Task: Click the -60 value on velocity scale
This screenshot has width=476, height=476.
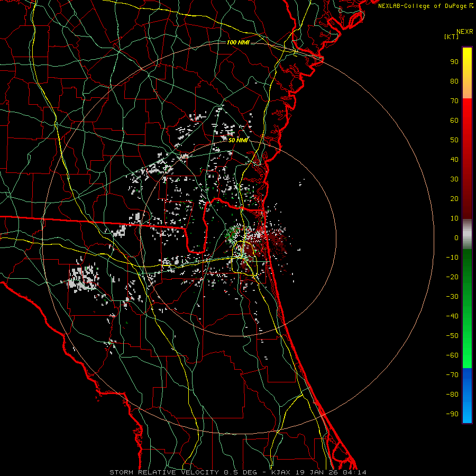Action: tap(452, 355)
